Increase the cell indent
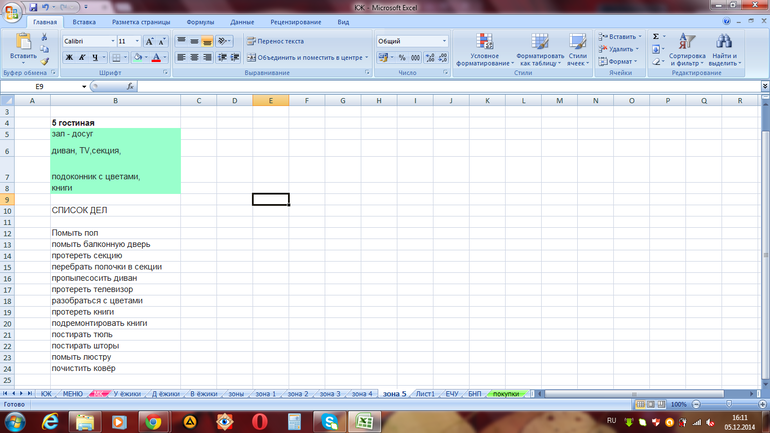This screenshot has width=770, height=433. point(235,57)
